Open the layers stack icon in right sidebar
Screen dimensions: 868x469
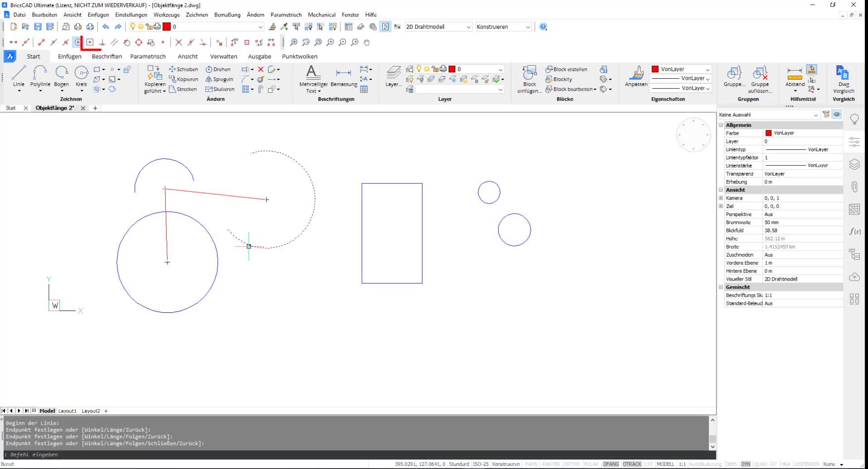tap(854, 164)
